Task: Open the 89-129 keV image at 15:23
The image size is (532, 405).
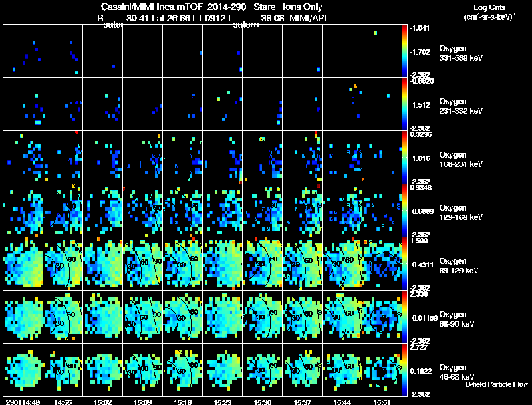Action: pos(223,264)
